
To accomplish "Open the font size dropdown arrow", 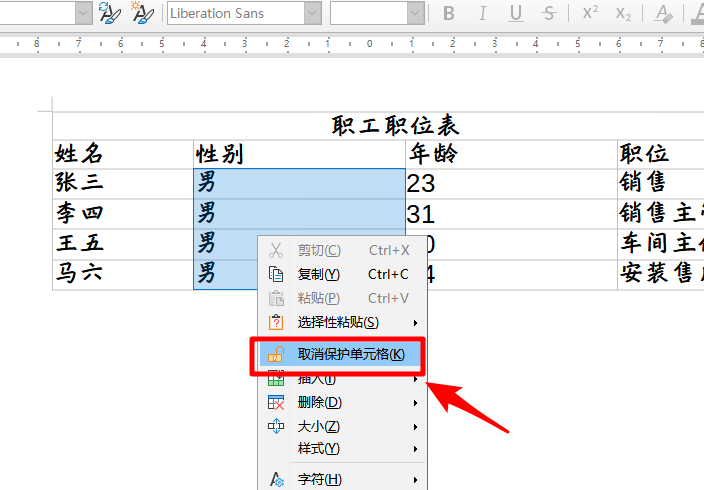I will pos(415,13).
